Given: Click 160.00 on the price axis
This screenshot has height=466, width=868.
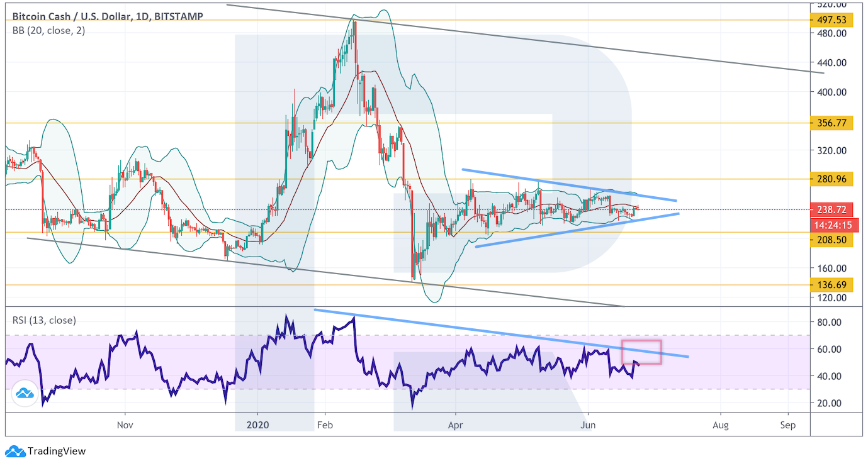Looking at the screenshot, I should 831,269.
